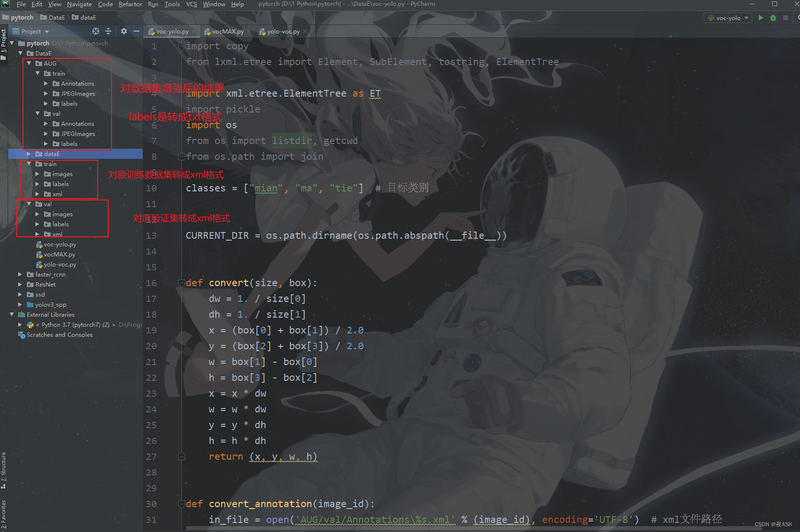Select the images folder under val

coord(63,214)
